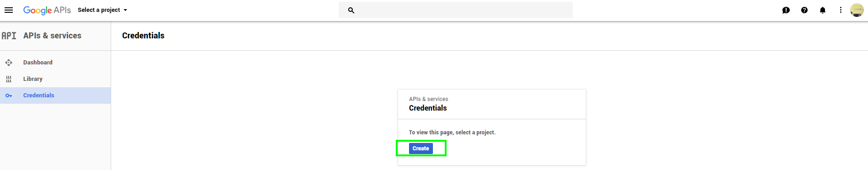Click the magnifier search icon
The image size is (868, 170).
pyautogui.click(x=351, y=10)
